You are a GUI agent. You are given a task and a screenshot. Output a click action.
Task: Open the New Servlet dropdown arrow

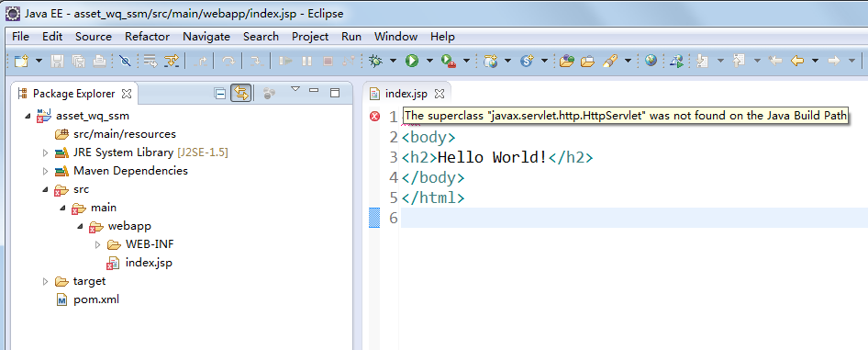[x=544, y=61]
